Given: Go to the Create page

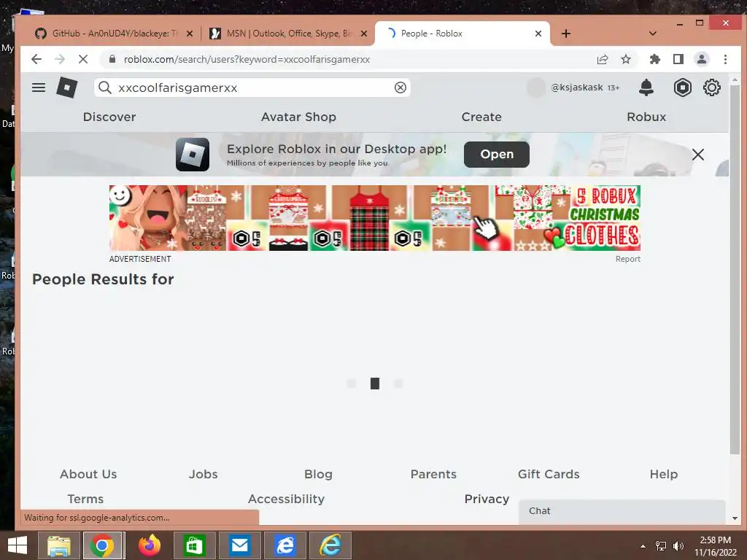Looking at the screenshot, I should pos(481,117).
